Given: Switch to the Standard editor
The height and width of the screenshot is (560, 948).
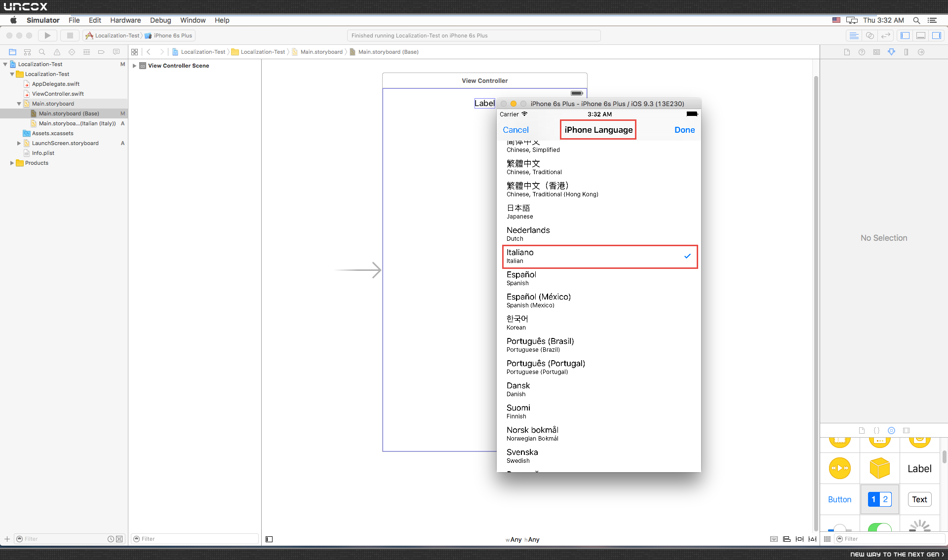Looking at the screenshot, I should pyautogui.click(x=854, y=36).
